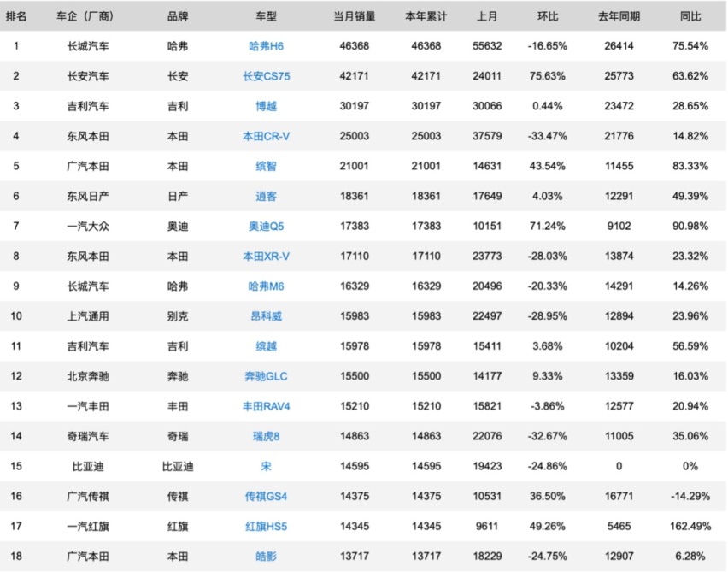Click the 丰田RAV4 model link

click(x=266, y=406)
